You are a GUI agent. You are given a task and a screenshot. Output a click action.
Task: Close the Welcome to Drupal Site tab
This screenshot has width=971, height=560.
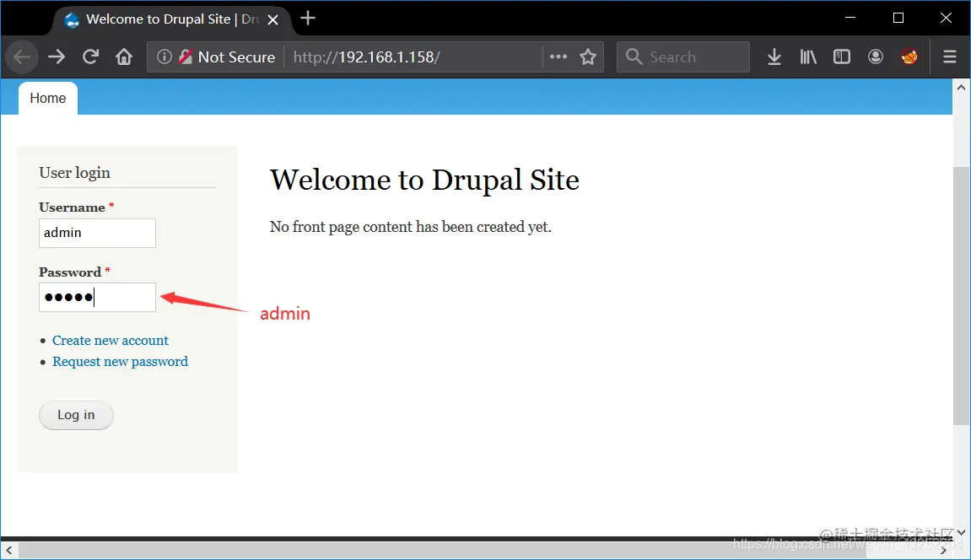pos(272,19)
